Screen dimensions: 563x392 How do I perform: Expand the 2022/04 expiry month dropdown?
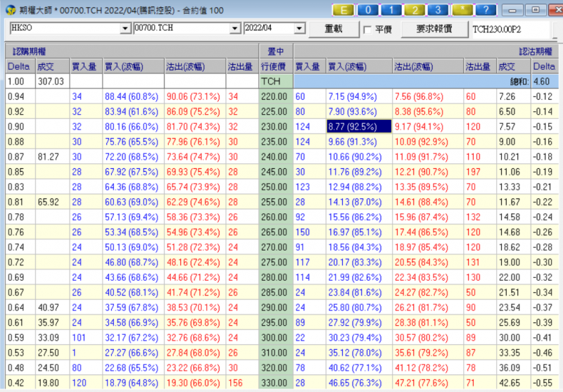302,29
